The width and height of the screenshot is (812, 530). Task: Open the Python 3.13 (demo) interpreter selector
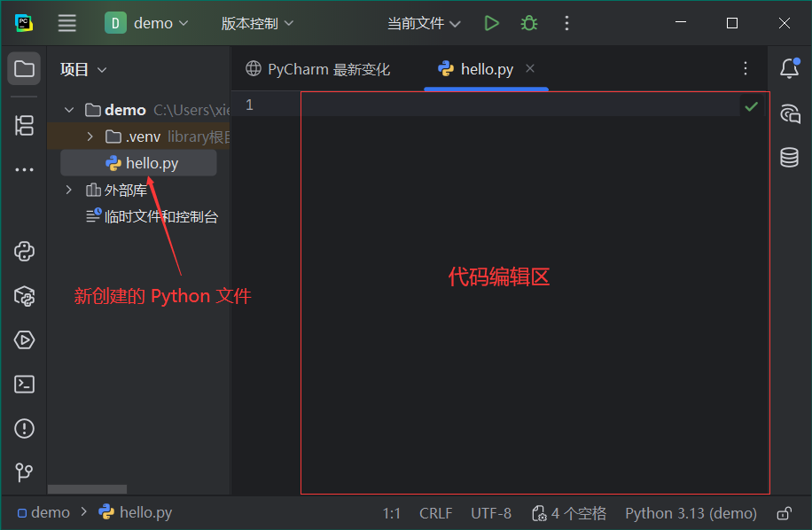click(x=691, y=513)
